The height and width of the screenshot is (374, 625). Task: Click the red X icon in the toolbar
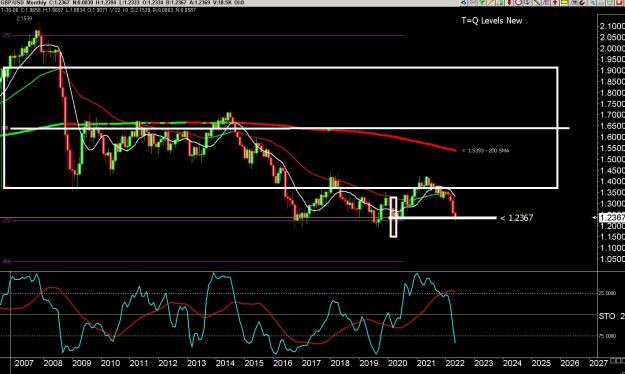pyautogui.click(x=619, y=2)
